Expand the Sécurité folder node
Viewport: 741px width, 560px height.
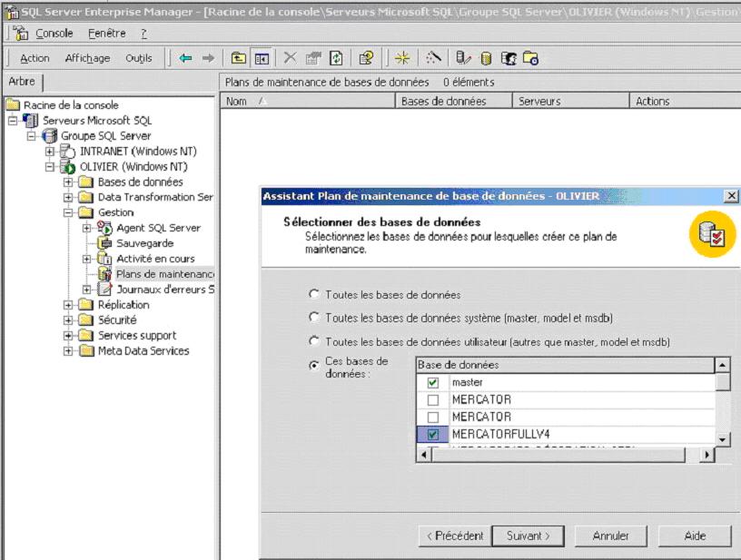tap(68, 320)
